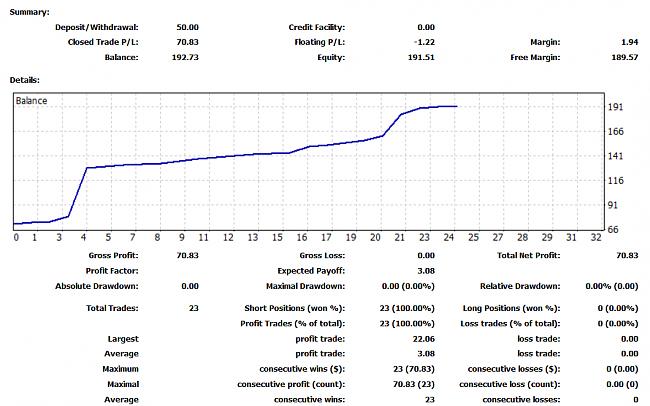Select Total Net Profit value 70.83
This screenshot has width=650, height=406.
pyautogui.click(x=627, y=256)
